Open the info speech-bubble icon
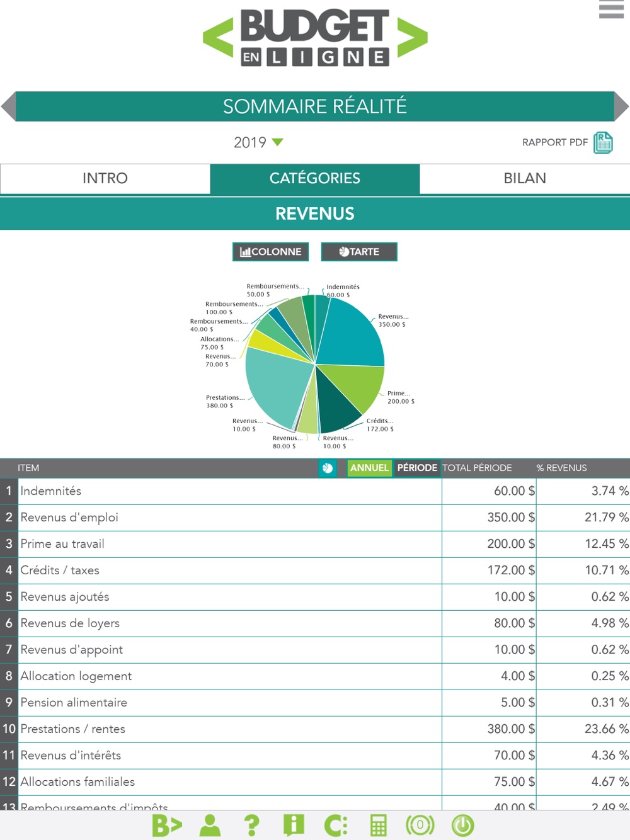 [x=294, y=825]
